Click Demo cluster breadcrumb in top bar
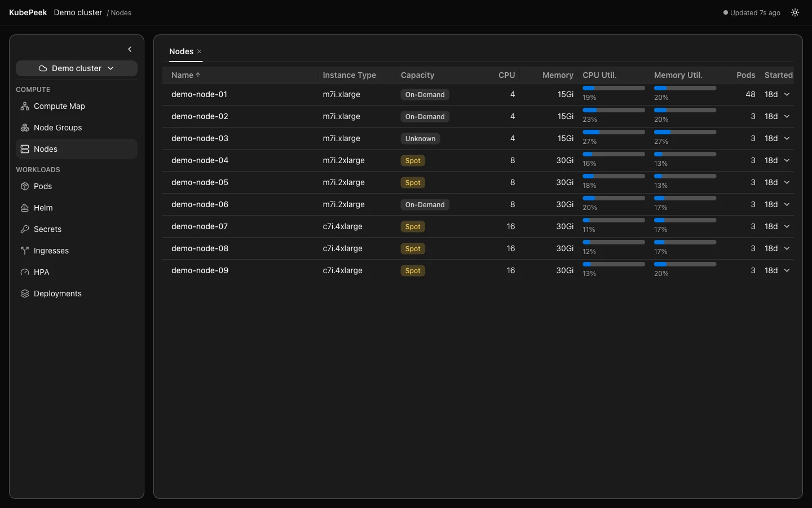Image resolution: width=812 pixels, height=508 pixels. 78,12
